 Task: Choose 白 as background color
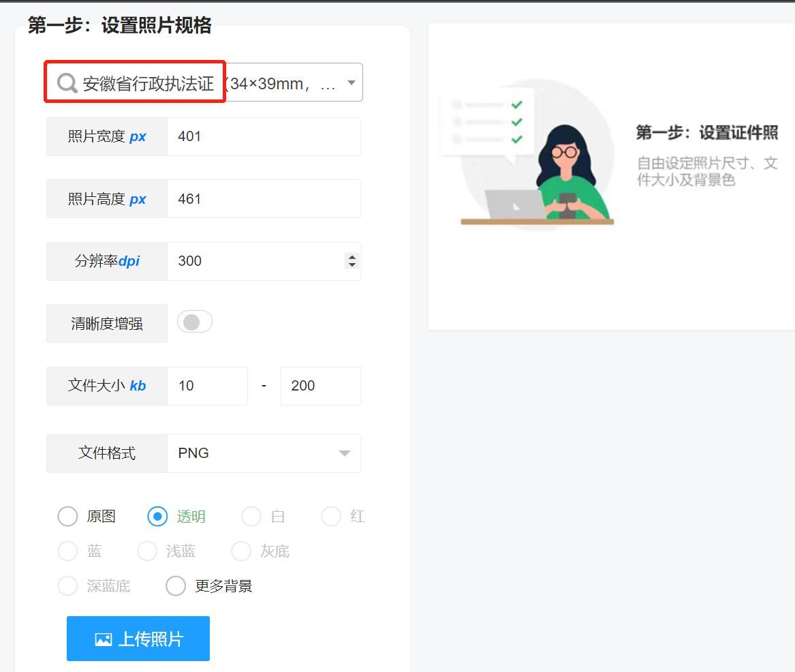pos(251,517)
